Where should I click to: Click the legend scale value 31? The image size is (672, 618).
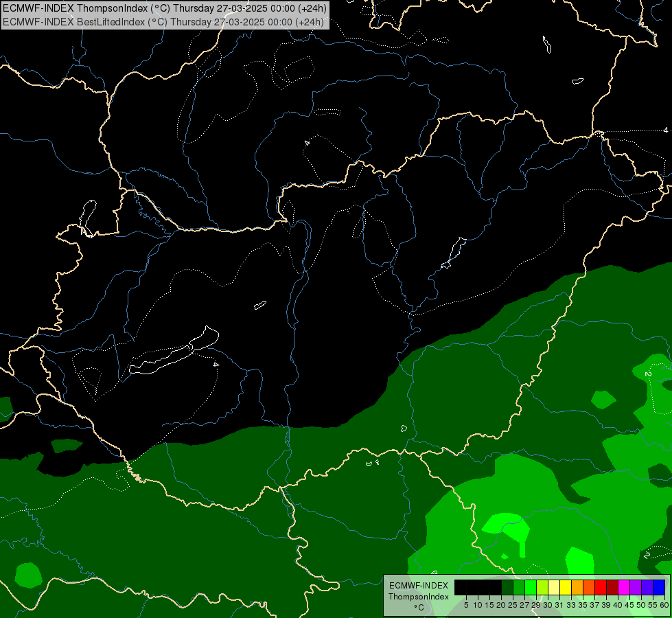559,605
